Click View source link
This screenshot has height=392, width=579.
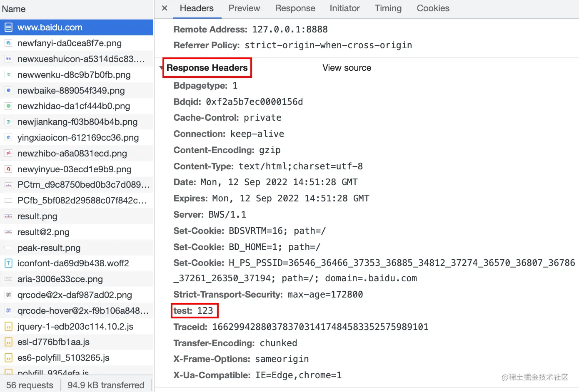tap(347, 68)
